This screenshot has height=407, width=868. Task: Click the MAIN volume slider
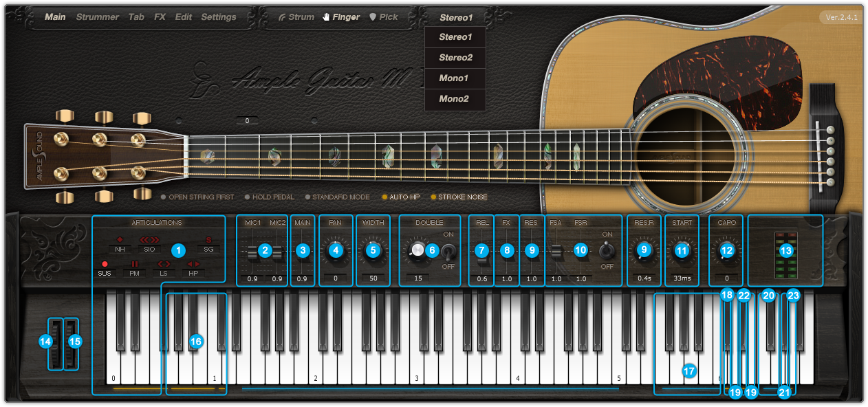pyautogui.click(x=302, y=251)
